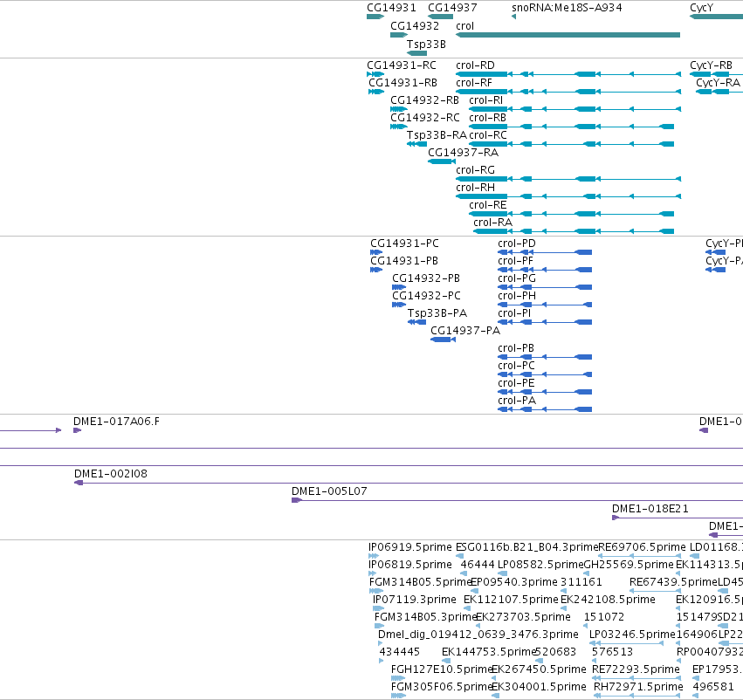Select the CycY gene label
The width and height of the screenshot is (743, 700).
click(x=701, y=8)
